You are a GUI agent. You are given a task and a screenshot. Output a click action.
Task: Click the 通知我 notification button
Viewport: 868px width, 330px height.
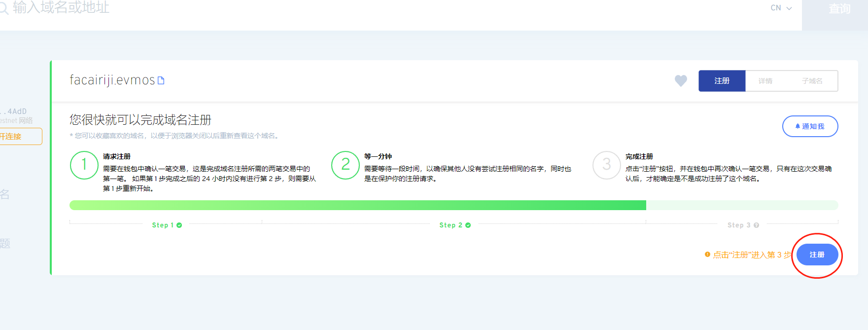pyautogui.click(x=810, y=126)
